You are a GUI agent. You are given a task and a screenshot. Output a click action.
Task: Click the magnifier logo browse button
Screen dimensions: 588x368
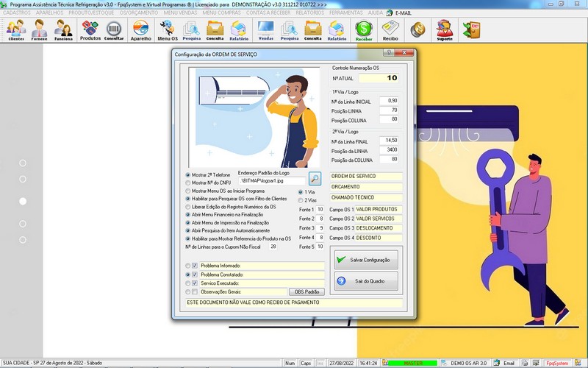point(315,178)
